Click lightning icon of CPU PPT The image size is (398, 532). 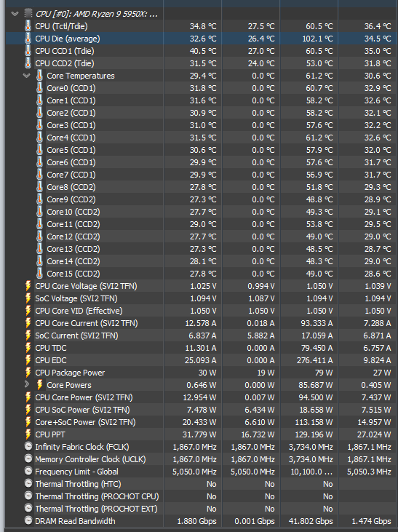coord(28,434)
